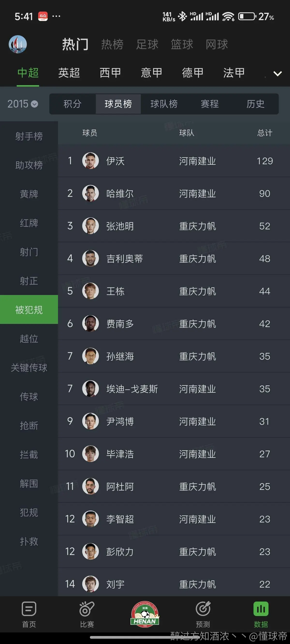Open 积分 standings tab
This screenshot has width=290, height=644.
(72, 104)
